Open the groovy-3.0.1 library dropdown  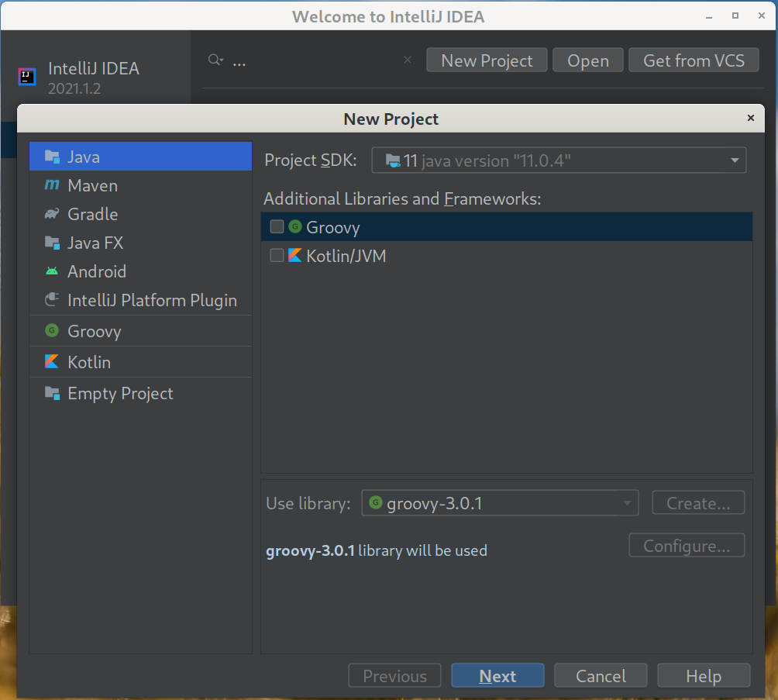[x=628, y=502]
